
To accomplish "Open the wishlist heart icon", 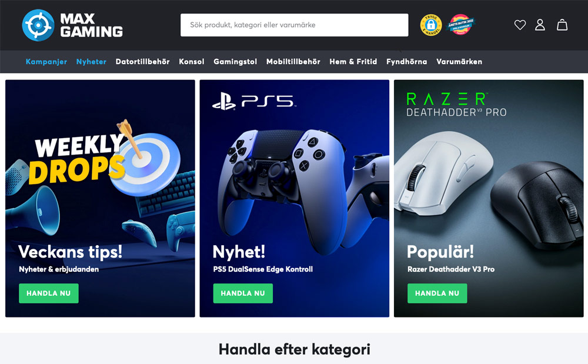I will [520, 25].
